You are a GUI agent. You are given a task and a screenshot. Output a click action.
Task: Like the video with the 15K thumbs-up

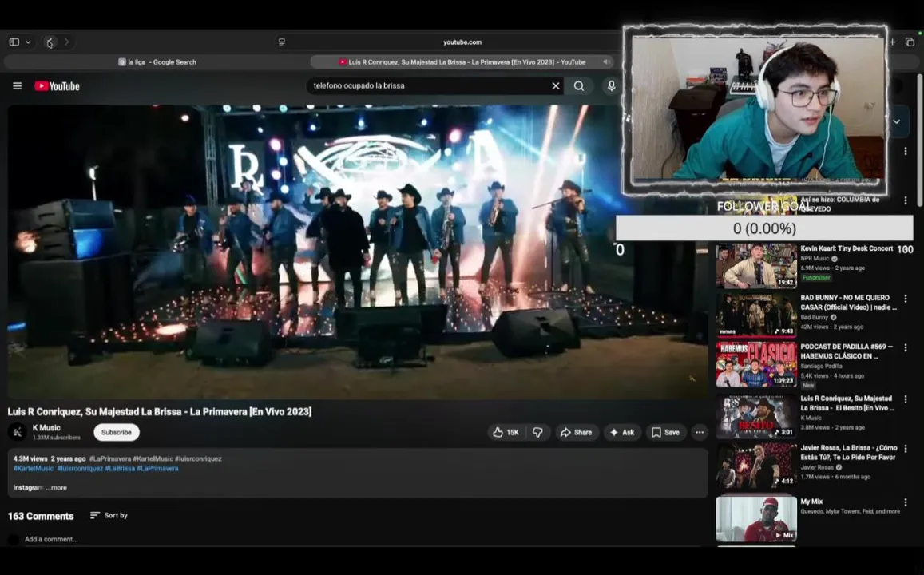pos(506,432)
